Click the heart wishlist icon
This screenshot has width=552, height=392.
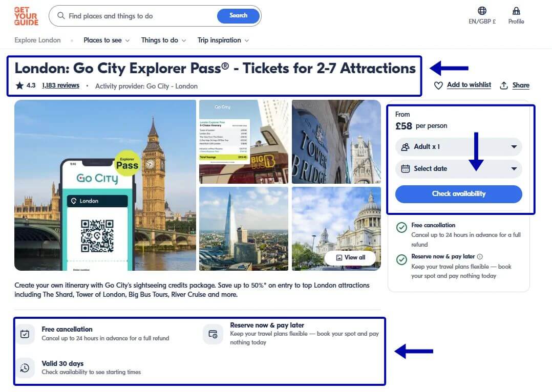[438, 85]
